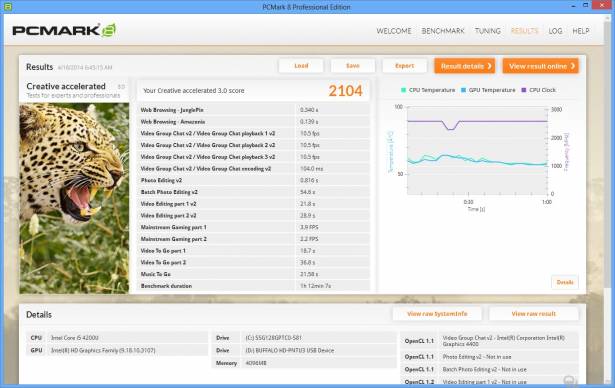This screenshot has width=615, height=388.
Task: Select Web Browsing - JunglePin row
Action: click(x=253, y=110)
